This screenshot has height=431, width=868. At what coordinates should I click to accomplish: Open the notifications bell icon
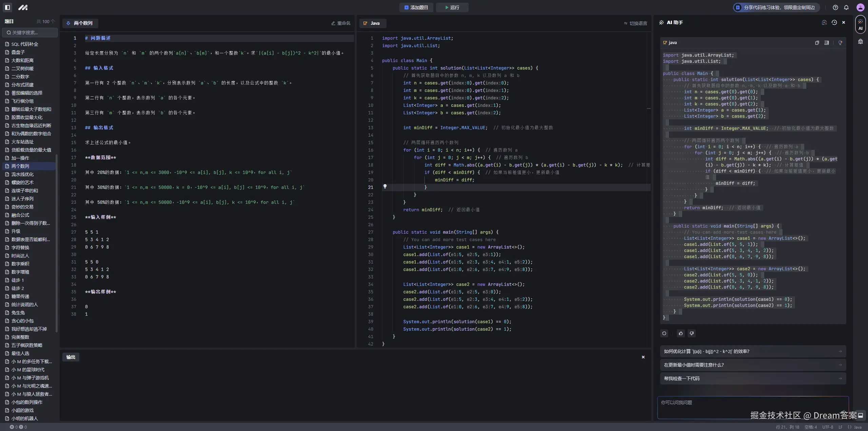click(846, 7)
